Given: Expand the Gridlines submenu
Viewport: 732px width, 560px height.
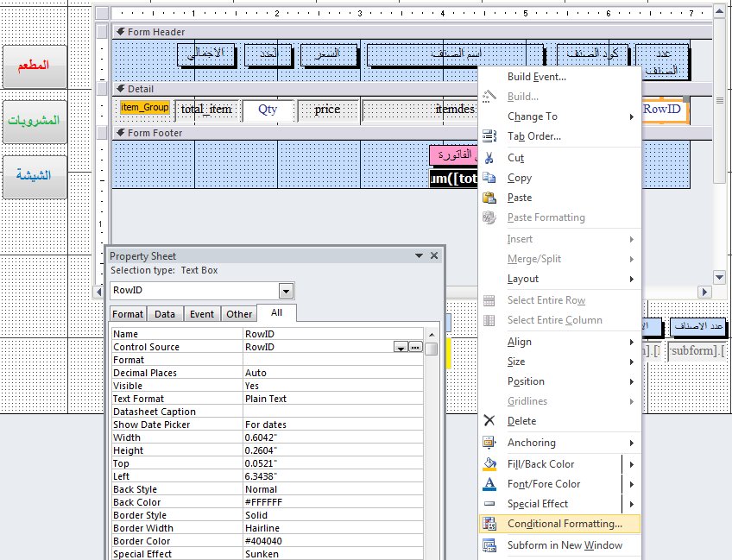Looking at the screenshot, I should click(x=559, y=401).
